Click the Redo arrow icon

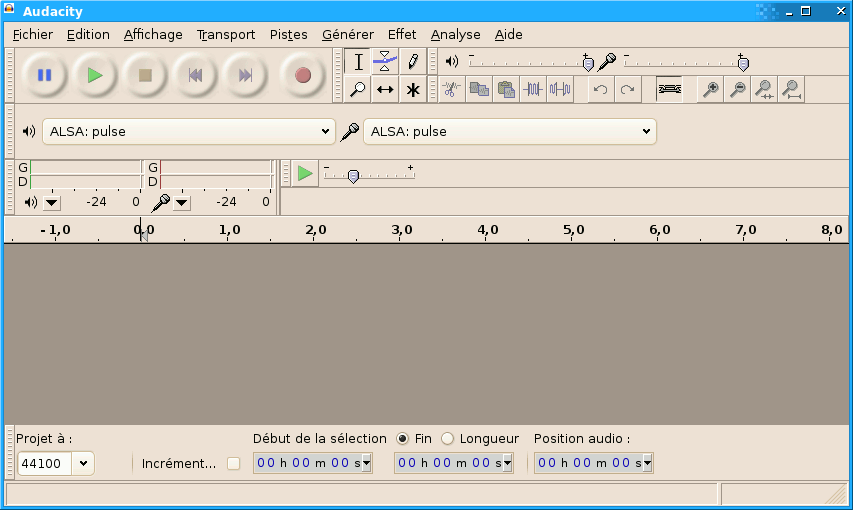[x=627, y=89]
